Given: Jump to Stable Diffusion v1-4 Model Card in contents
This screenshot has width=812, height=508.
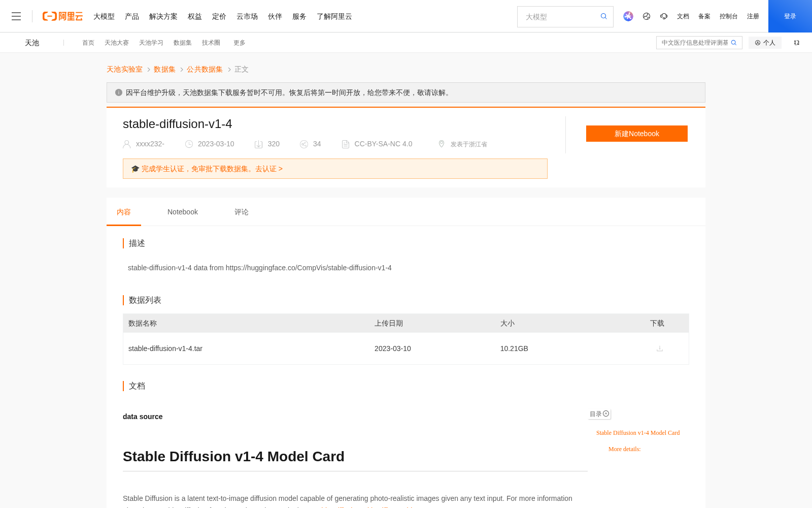Looking at the screenshot, I should pos(638,433).
